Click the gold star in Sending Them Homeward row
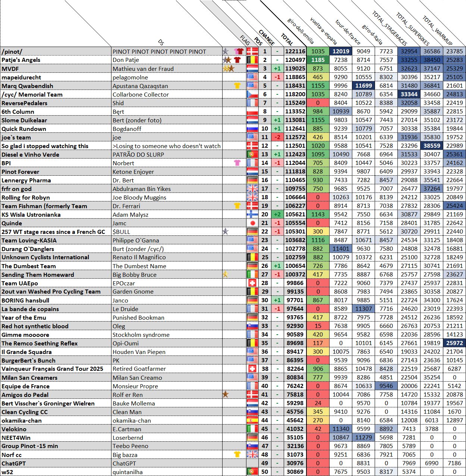This screenshot has width=466, height=476. click(225, 274)
